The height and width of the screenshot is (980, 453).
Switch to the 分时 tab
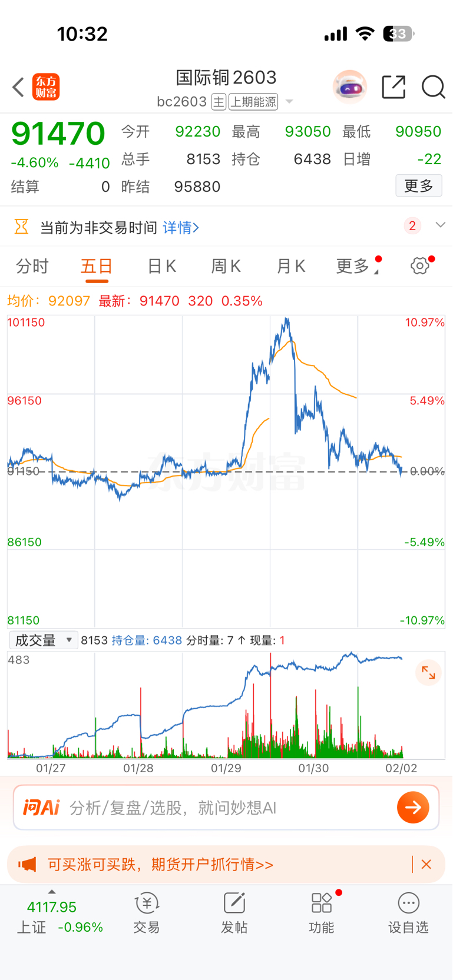32,267
